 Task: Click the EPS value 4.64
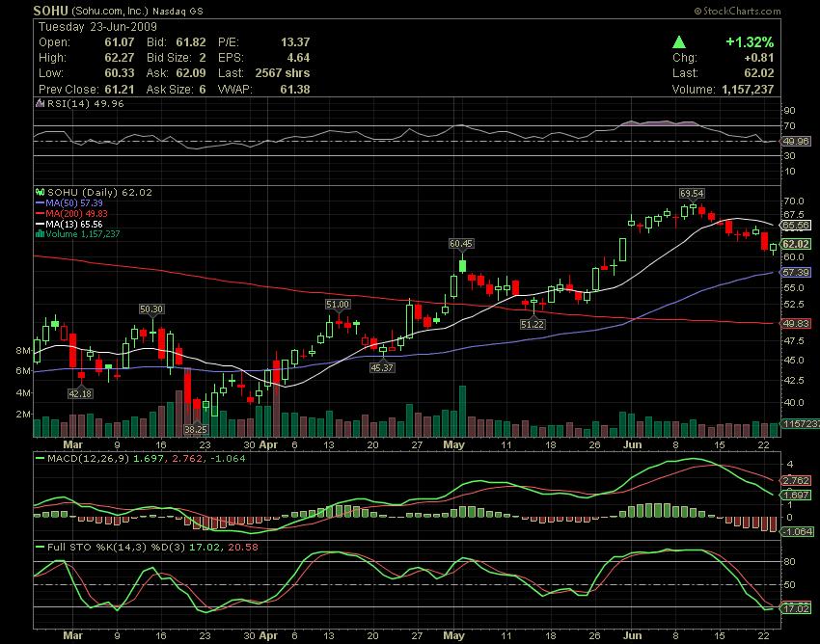pos(298,58)
